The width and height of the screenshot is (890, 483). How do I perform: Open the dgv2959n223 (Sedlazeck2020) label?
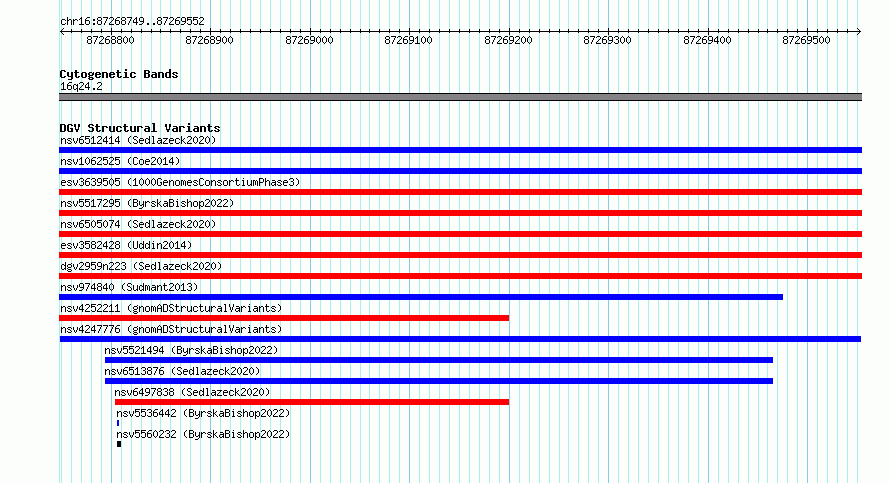[x=141, y=266]
